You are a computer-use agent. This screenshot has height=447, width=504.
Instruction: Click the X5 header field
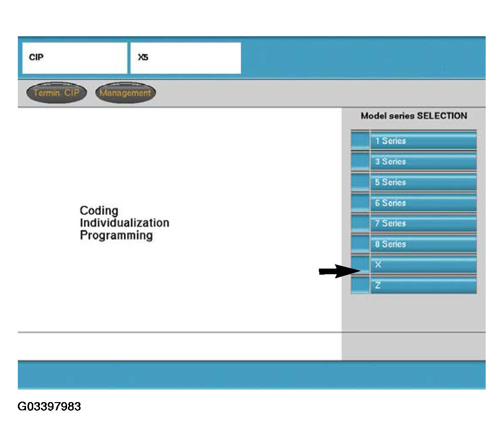(185, 58)
